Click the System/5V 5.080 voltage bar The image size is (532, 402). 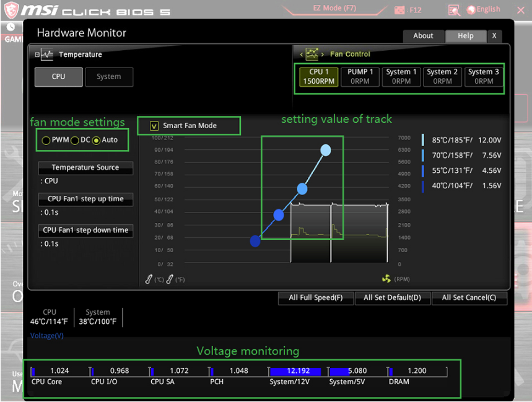pos(357,371)
